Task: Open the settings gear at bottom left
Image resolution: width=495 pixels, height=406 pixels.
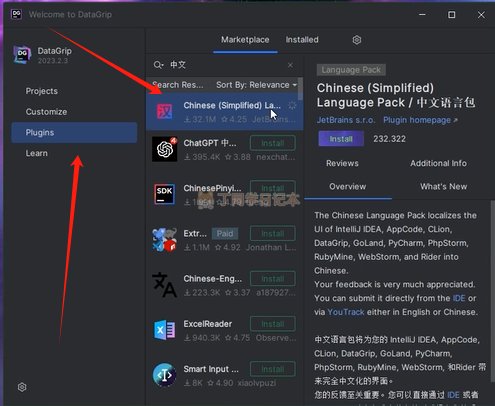Action: (22, 387)
